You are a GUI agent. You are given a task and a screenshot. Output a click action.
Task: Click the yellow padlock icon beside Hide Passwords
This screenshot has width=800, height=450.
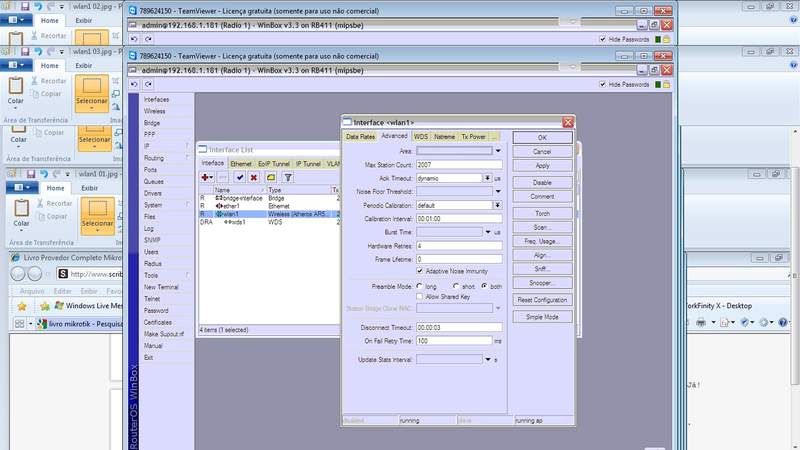pos(666,85)
